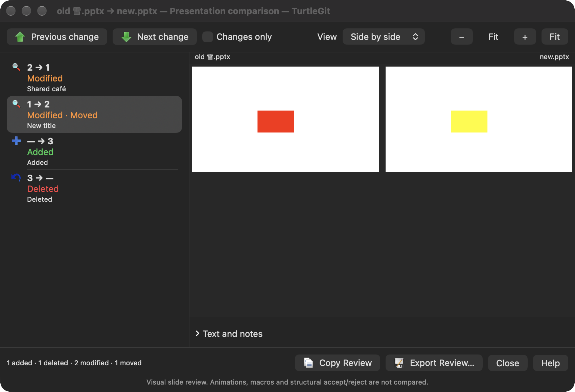575x392 pixels.
Task: Click the old slide preview with red rectangle
Action: (285, 119)
